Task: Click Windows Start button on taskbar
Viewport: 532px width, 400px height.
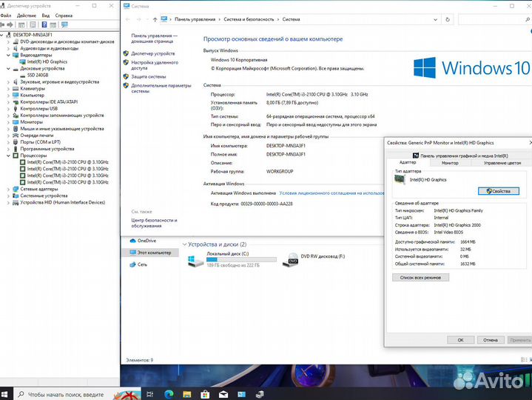Action: click(x=4, y=394)
